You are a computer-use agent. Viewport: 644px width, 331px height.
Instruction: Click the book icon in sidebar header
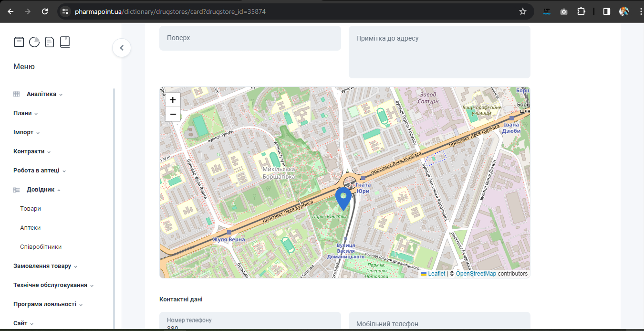click(65, 42)
